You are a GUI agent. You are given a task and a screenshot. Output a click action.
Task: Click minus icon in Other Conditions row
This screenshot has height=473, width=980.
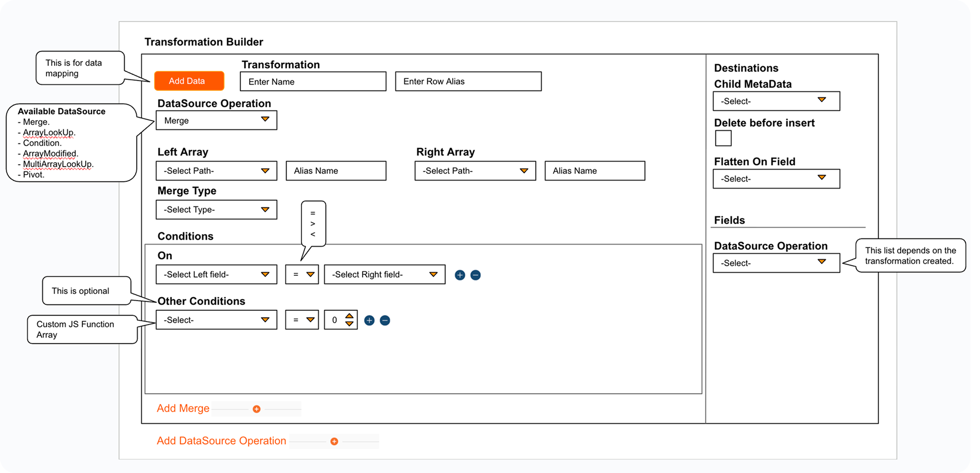385,320
